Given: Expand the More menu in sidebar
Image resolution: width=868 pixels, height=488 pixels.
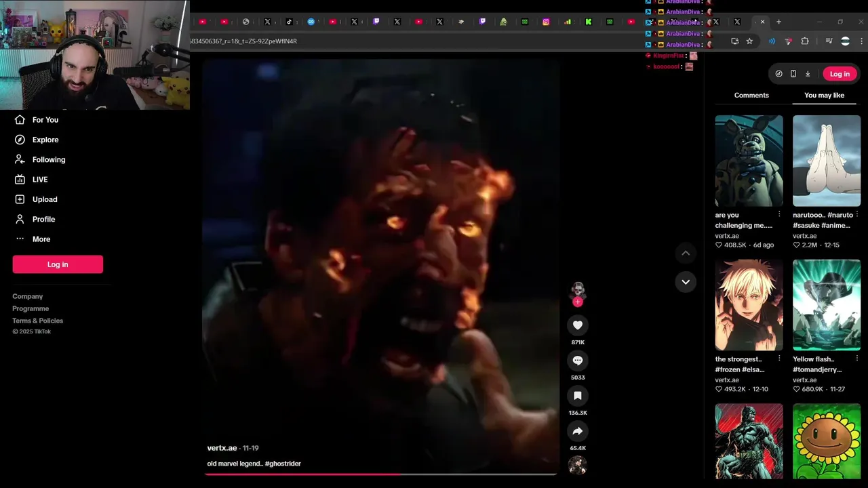Looking at the screenshot, I should [x=41, y=239].
